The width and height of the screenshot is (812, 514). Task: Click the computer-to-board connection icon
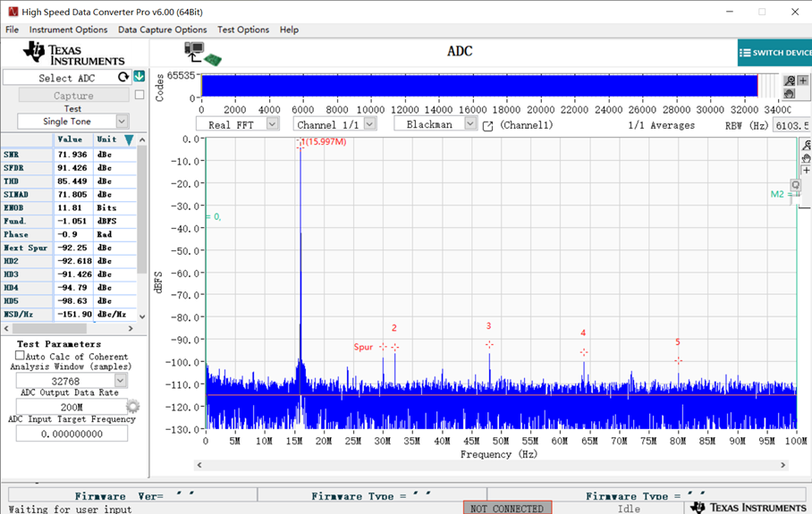[x=202, y=54]
